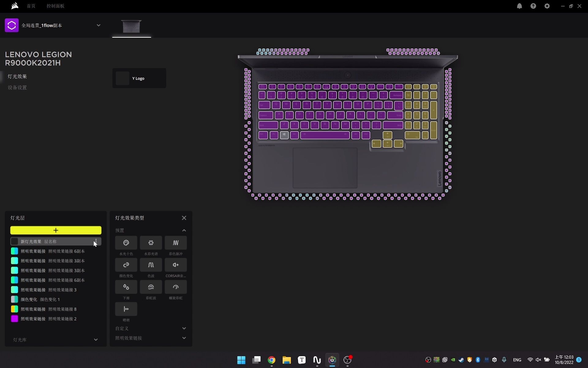Open Windows Start menu
This screenshot has height=368, width=588.
click(241, 360)
